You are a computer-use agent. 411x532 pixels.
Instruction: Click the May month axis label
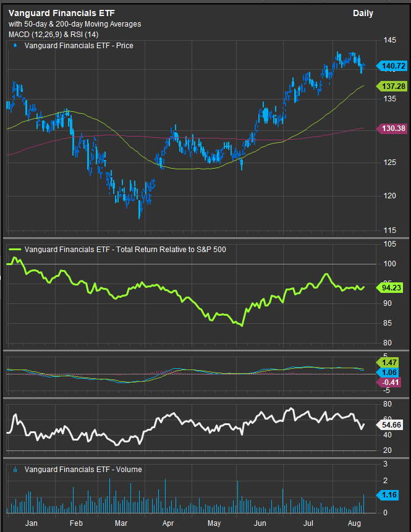coord(214,523)
